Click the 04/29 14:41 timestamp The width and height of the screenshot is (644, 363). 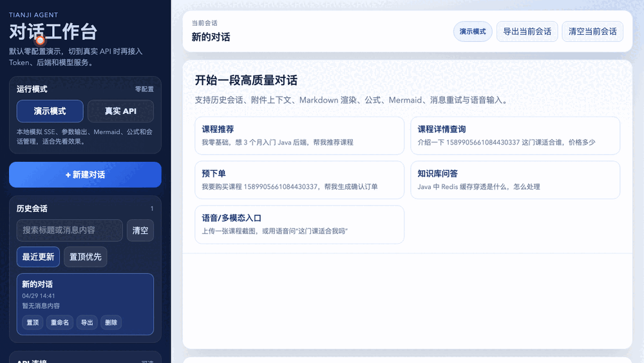point(39,295)
